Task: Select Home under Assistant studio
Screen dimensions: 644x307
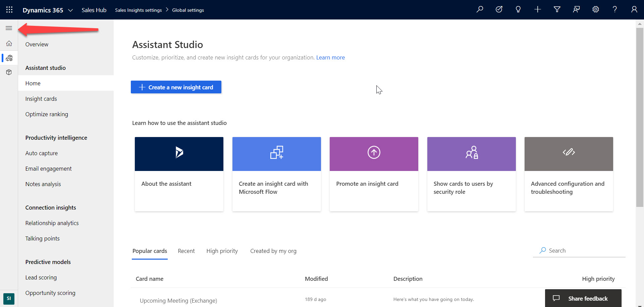Action: [x=66, y=83]
